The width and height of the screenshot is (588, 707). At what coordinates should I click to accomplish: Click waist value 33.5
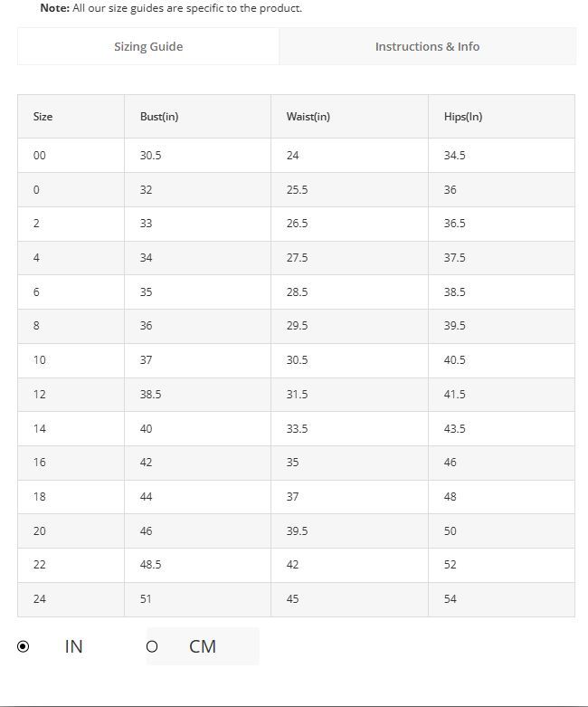[x=297, y=428]
